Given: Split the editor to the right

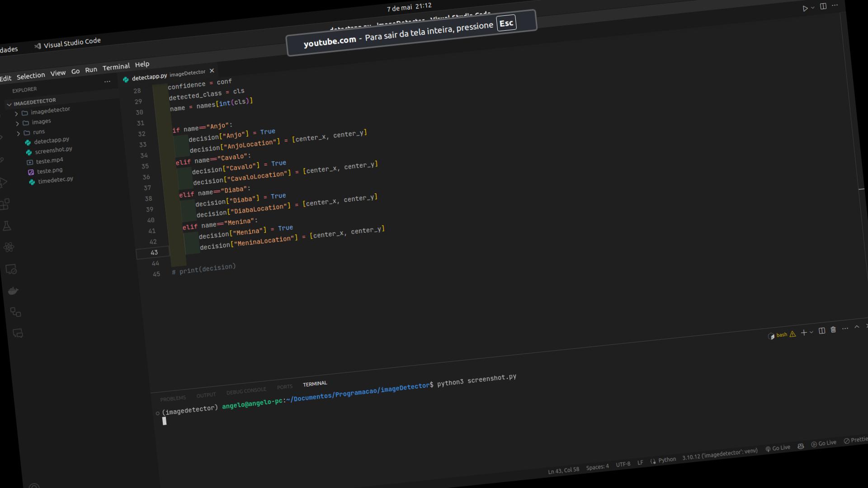Looking at the screenshot, I should point(823,6).
